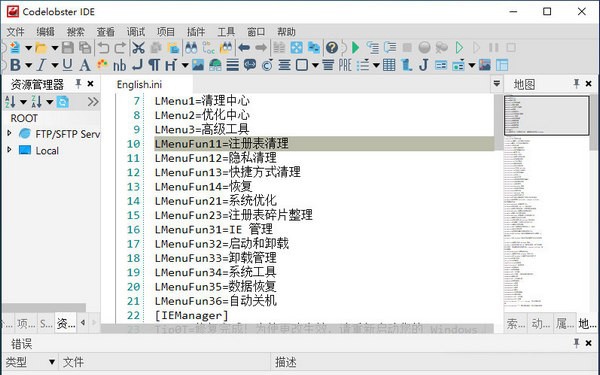Click the J script icon
This screenshot has height=375, width=600.
click(424, 65)
